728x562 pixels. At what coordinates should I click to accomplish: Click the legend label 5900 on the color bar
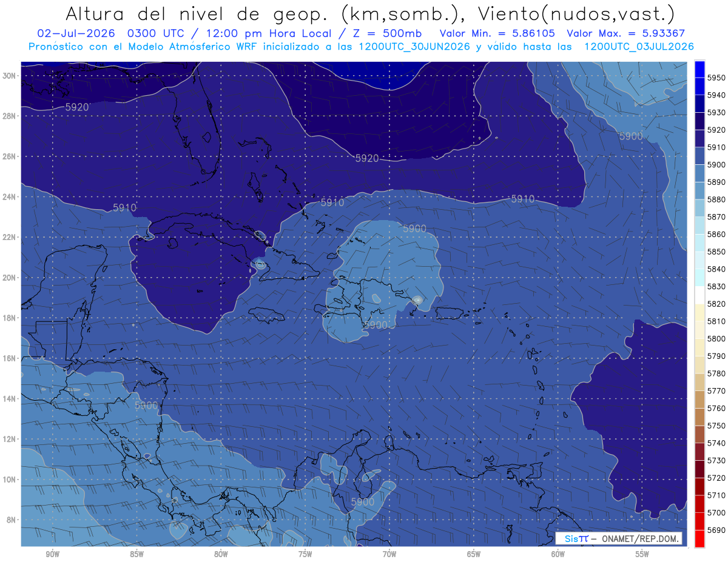pyautogui.click(x=716, y=164)
